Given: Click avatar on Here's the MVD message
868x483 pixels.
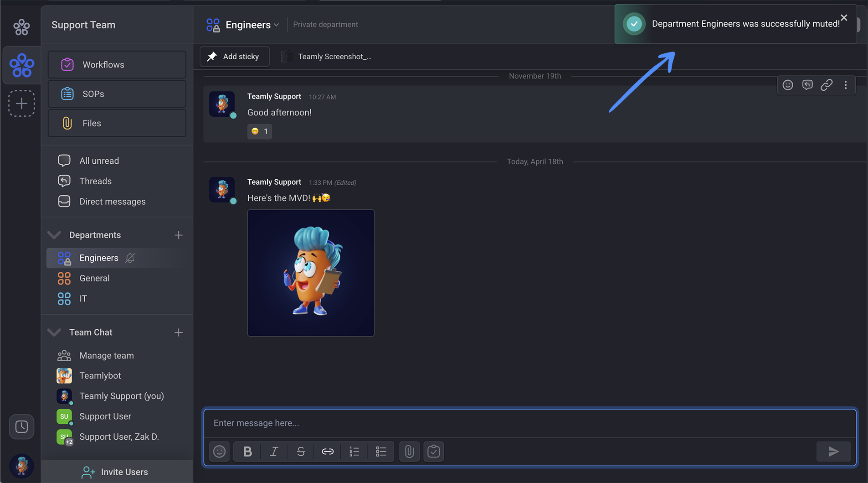Looking at the screenshot, I should (222, 190).
